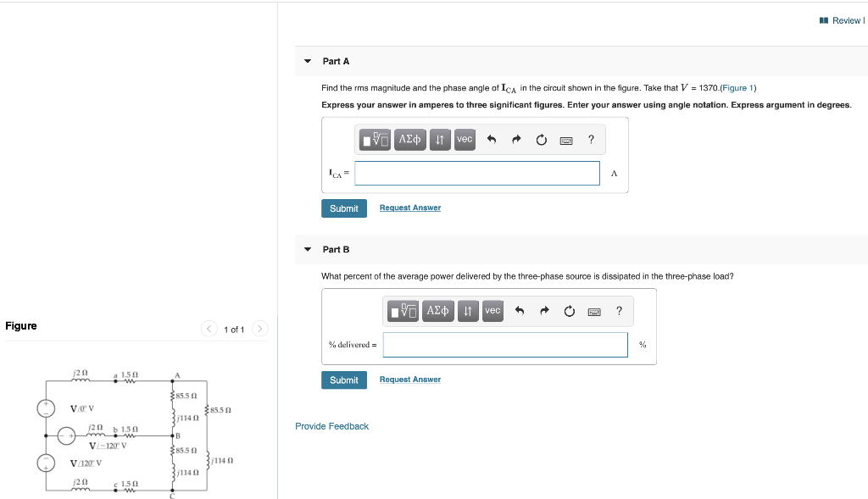
Task: Undo last entry in Part A toolbar
Action: [x=491, y=140]
